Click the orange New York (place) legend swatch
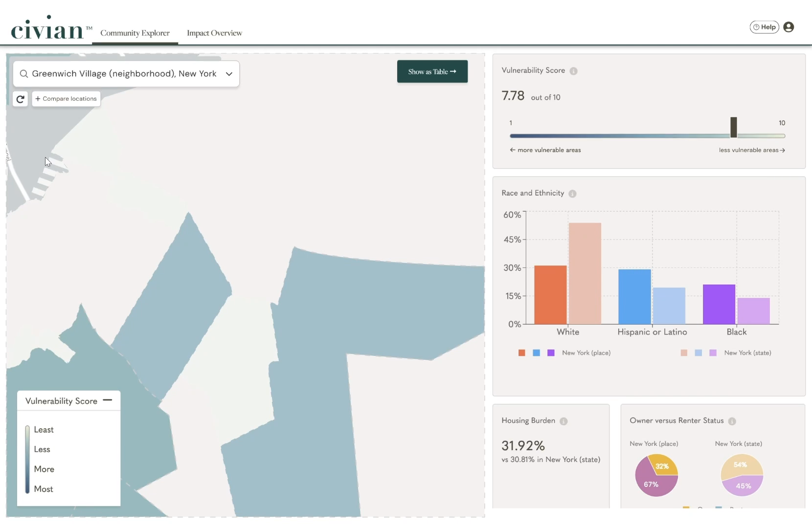Image resolution: width=812 pixels, height=528 pixels. tap(522, 353)
